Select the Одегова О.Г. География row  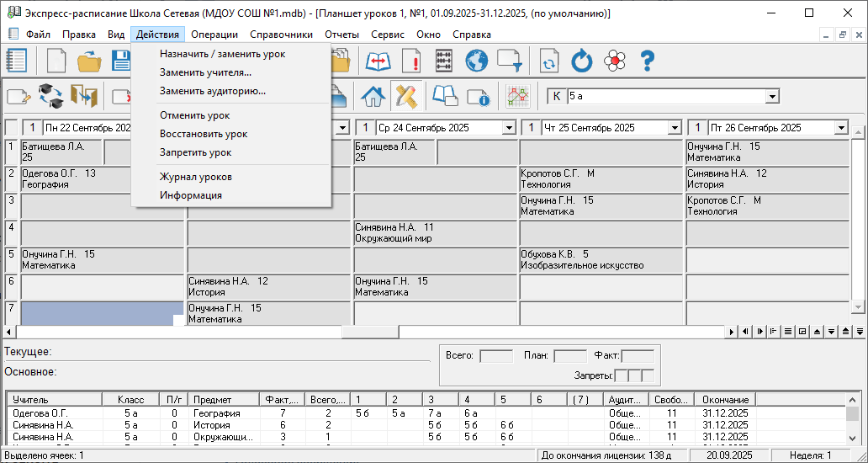click(216, 413)
